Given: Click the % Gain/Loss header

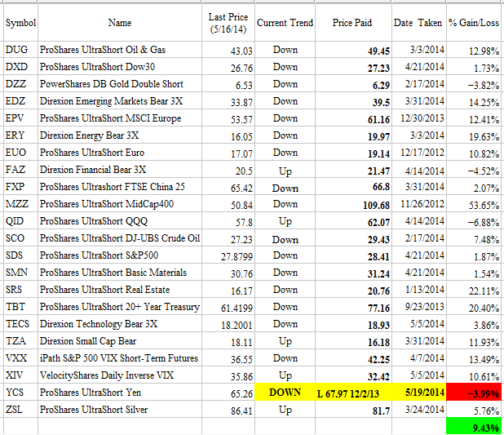Looking at the screenshot, I should click(474, 23).
